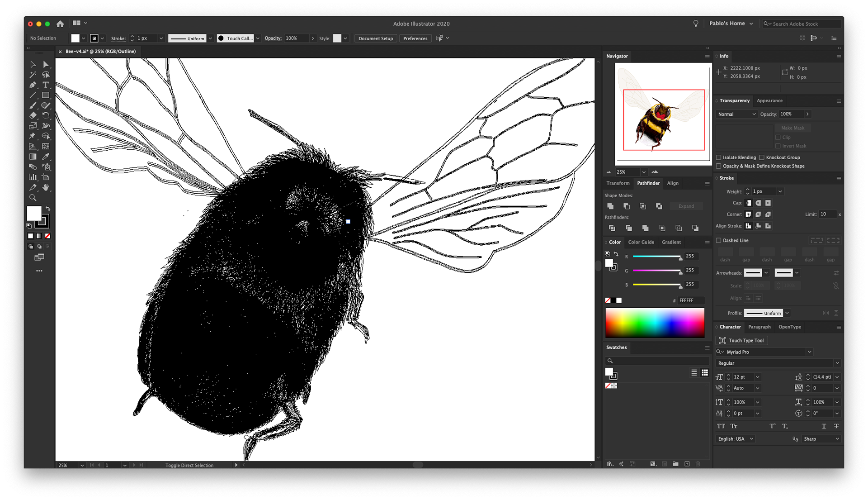Check the Isolate Blending option

click(718, 157)
